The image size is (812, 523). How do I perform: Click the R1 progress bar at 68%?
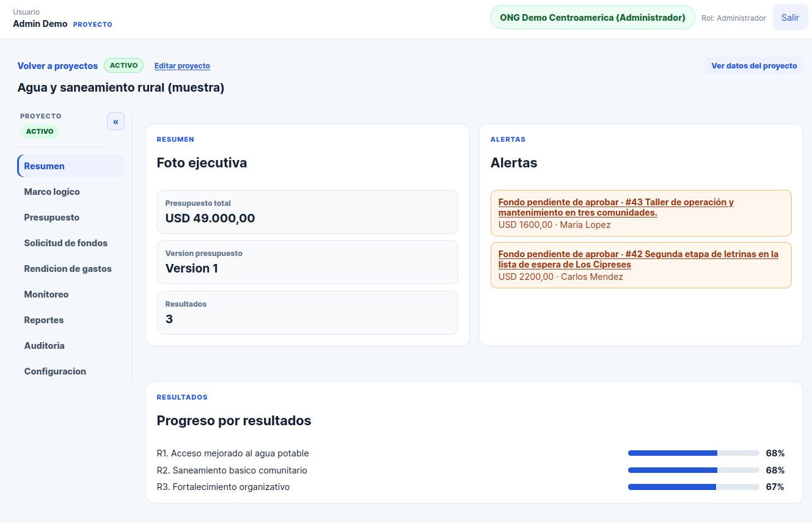click(x=693, y=453)
